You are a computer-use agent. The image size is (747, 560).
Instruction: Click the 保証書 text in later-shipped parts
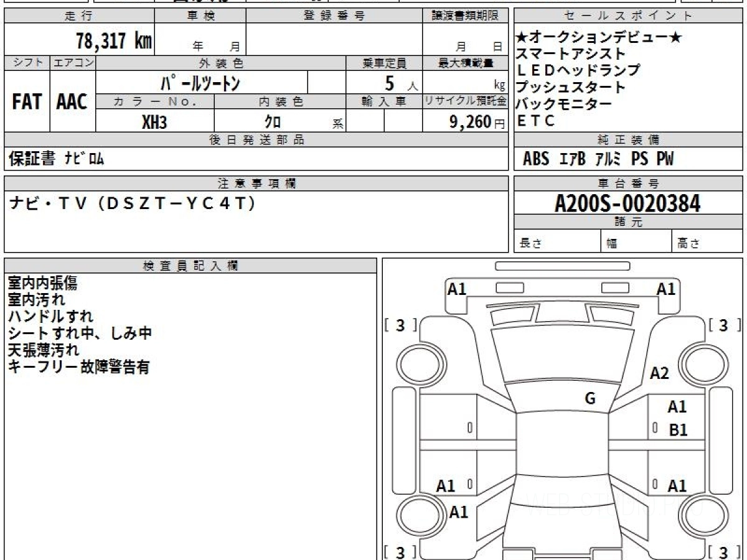pyautogui.click(x=32, y=159)
